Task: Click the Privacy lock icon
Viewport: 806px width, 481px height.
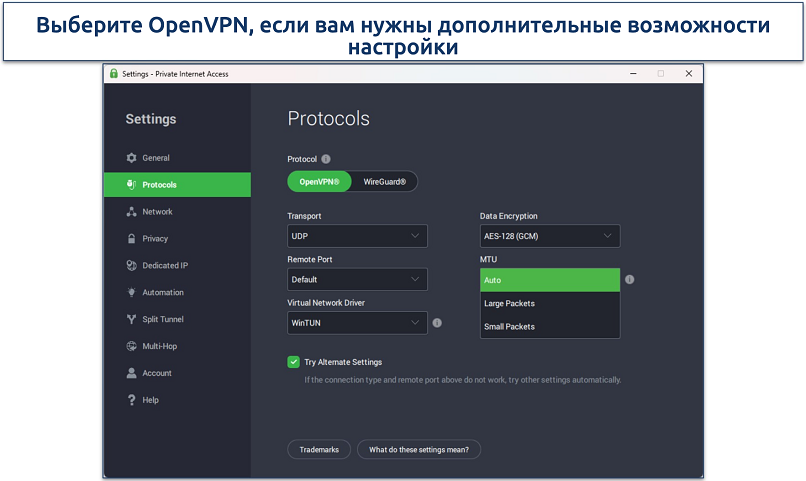Action: point(131,239)
